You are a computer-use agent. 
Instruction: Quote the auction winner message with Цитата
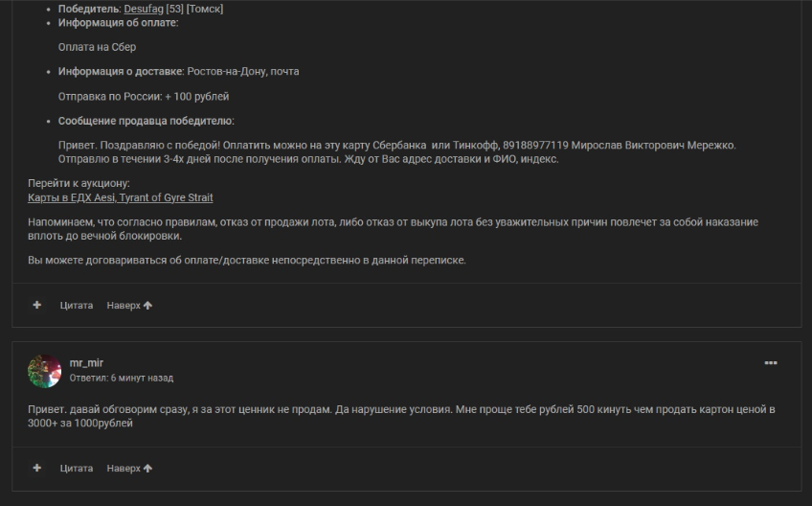(x=77, y=305)
